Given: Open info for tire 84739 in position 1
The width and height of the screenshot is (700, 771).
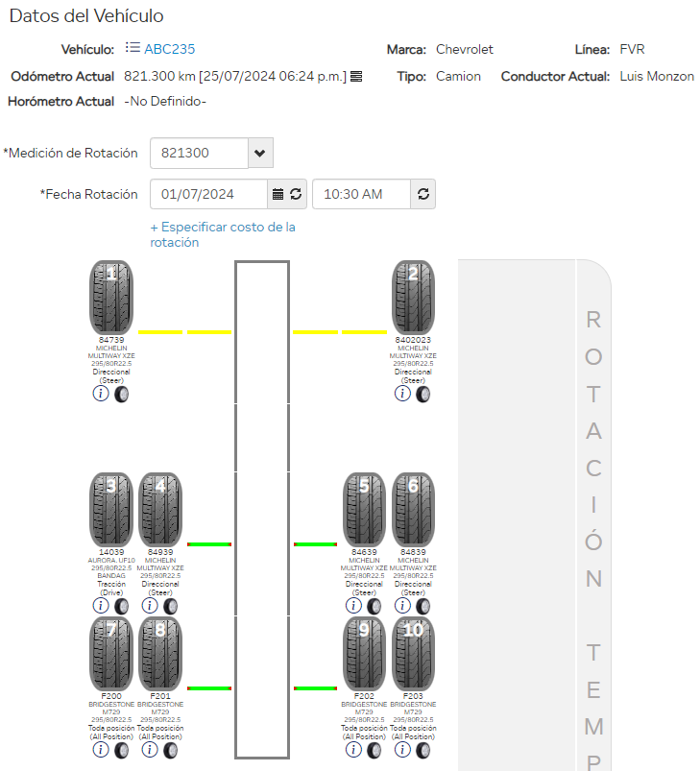Looking at the screenshot, I should [101, 394].
